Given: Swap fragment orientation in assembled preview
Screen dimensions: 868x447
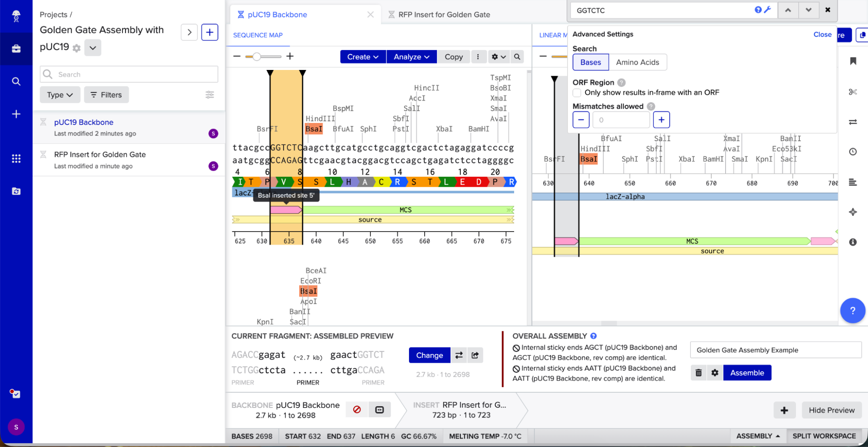Looking at the screenshot, I should coord(459,355).
